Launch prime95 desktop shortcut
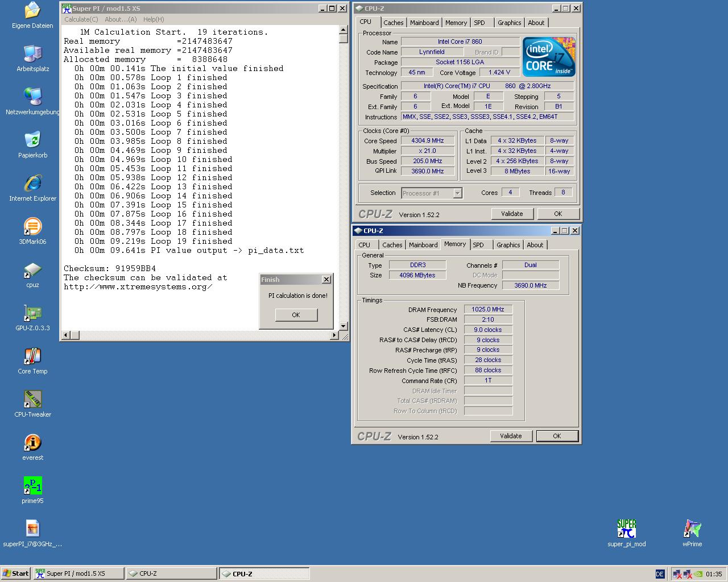 (32, 490)
